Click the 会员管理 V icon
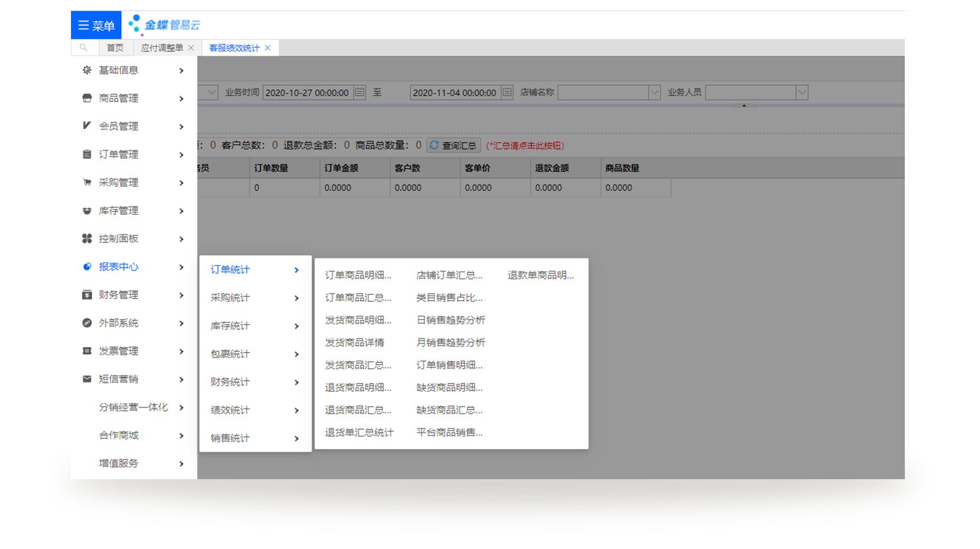The height and width of the screenshot is (549, 980). coord(87,126)
